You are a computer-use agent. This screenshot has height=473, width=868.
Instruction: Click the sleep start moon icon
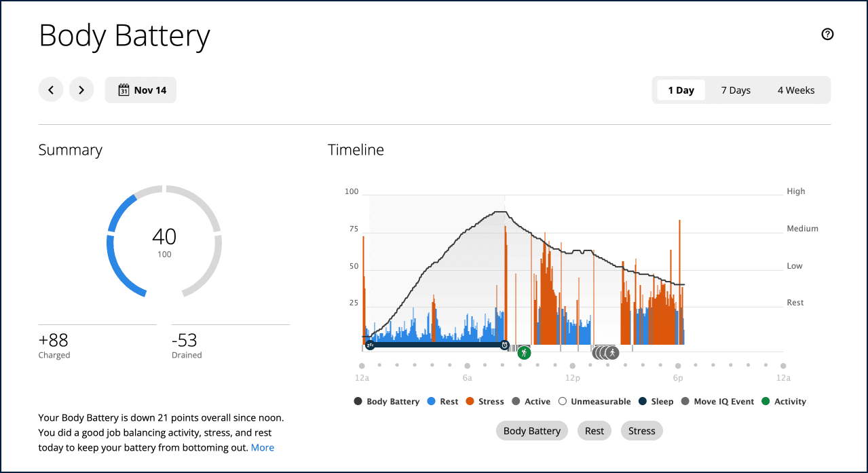(370, 345)
